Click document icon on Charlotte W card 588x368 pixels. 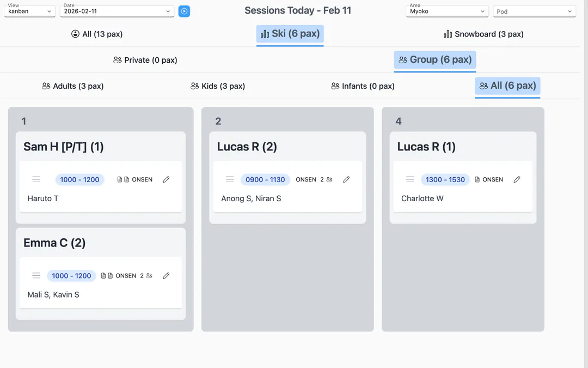coord(477,179)
